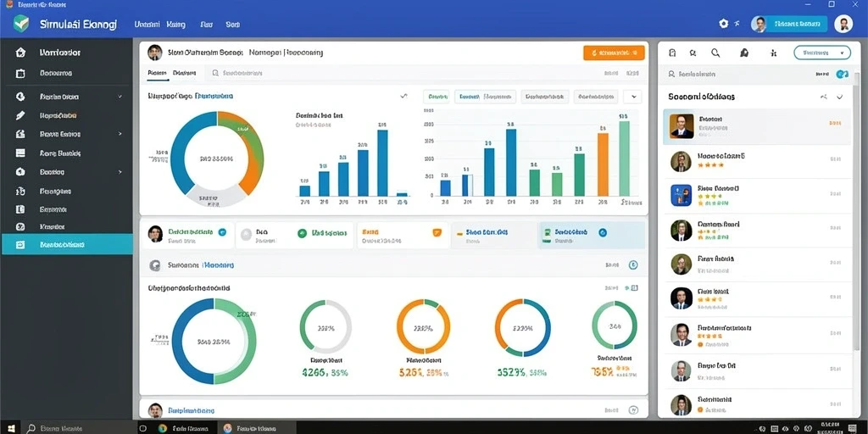868x434 pixels.
Task: Click the bell notification icon in the right panel
Action: 744,53
